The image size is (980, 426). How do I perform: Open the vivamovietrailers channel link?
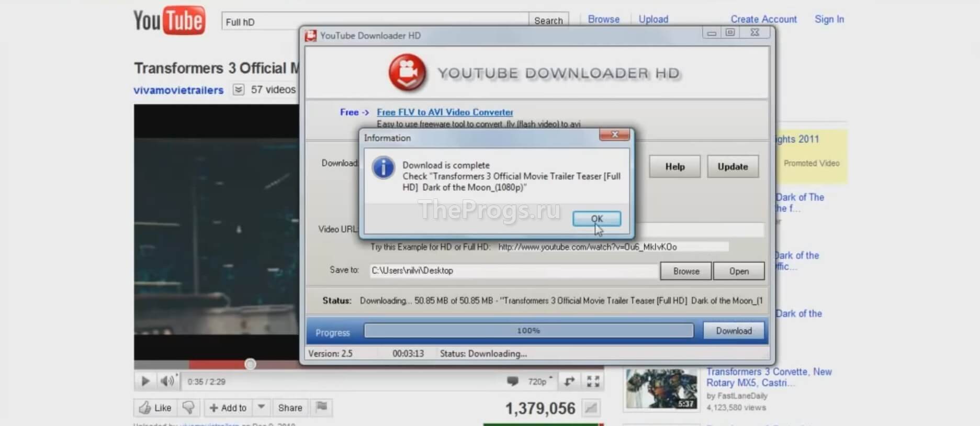coord(178,90)
